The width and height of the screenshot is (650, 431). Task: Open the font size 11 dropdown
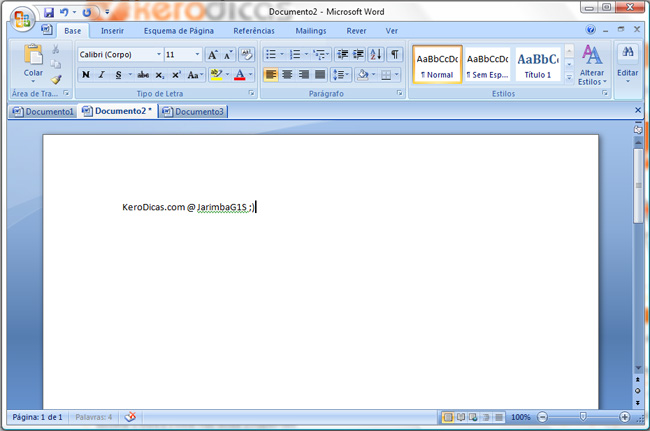[x=197, y=54]
